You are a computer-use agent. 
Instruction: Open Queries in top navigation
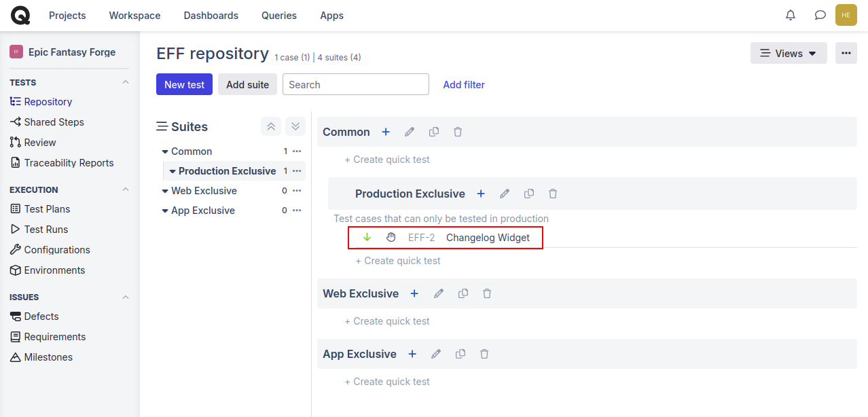click(x=279, y=15)
